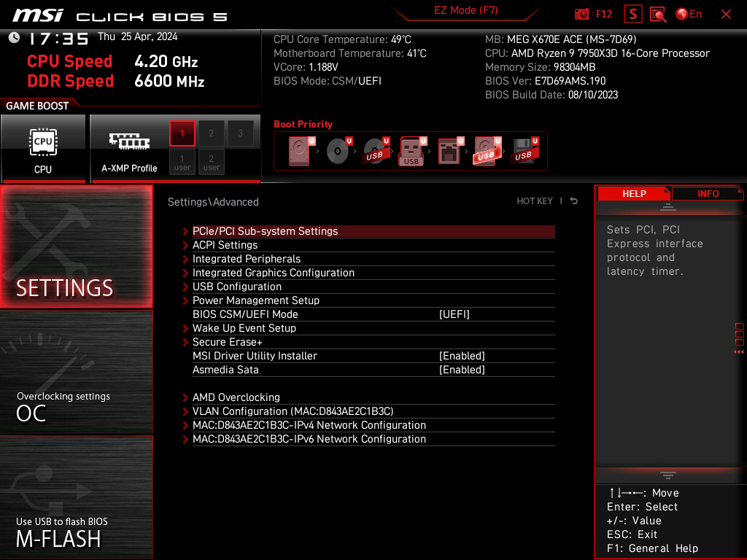This screenshot has width=747, height=560.
Task: Select A-XMP user profile 1
Action: [x=182, y=162]
